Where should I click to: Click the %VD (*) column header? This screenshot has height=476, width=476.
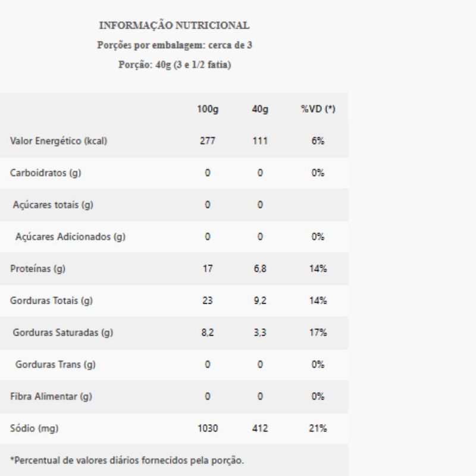point(318,109)
